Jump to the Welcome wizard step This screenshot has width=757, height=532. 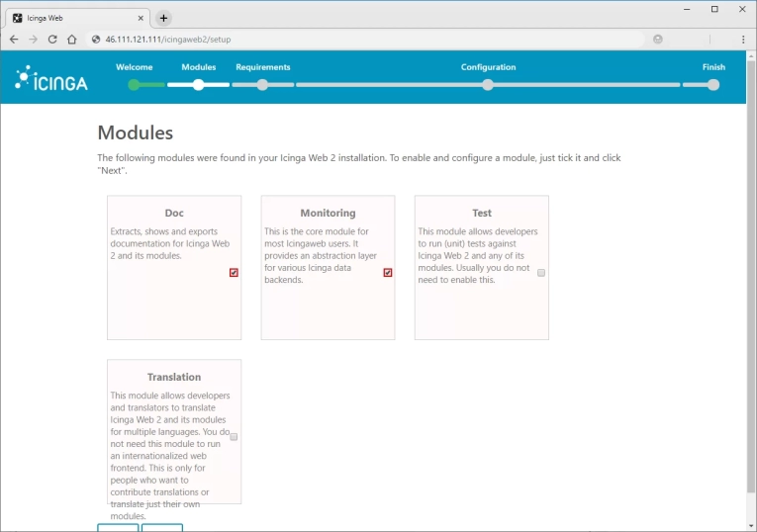135,67
